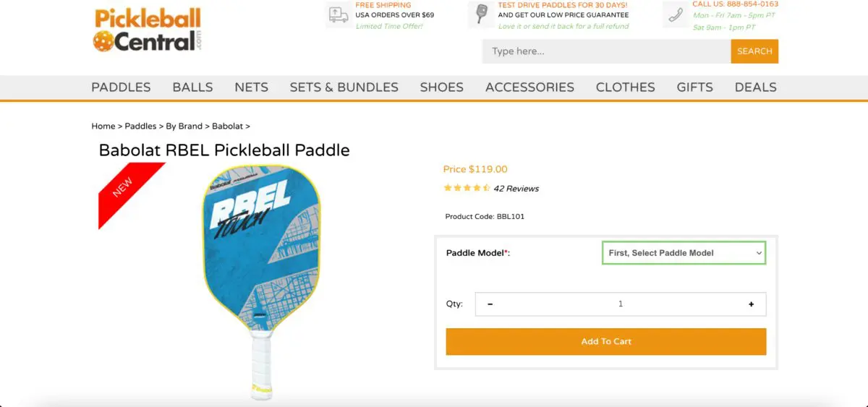The height and width of the screenshot is (407, 868).
Task: Open the Paddle Model dropdown
Action: click(x=684, y=253)
